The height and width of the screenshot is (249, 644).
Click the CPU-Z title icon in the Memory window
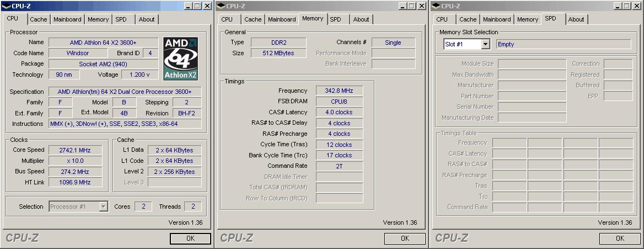click(x=221, y=6)
